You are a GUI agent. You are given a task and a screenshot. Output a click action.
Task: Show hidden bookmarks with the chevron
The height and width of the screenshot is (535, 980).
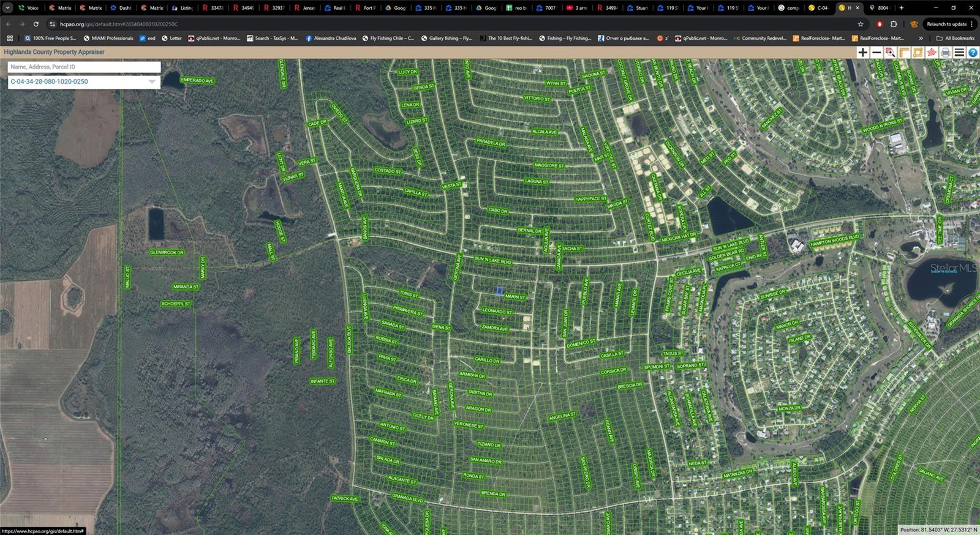921,38
